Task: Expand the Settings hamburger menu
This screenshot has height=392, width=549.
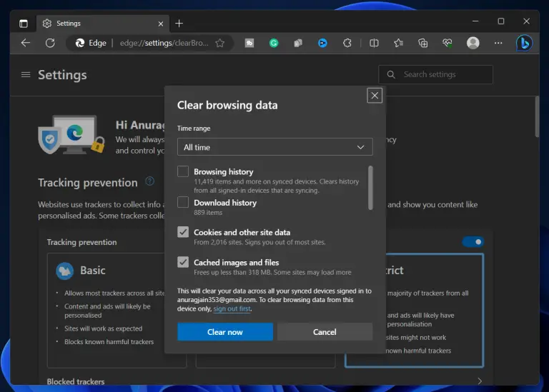Action: click(x=26, y=75)
